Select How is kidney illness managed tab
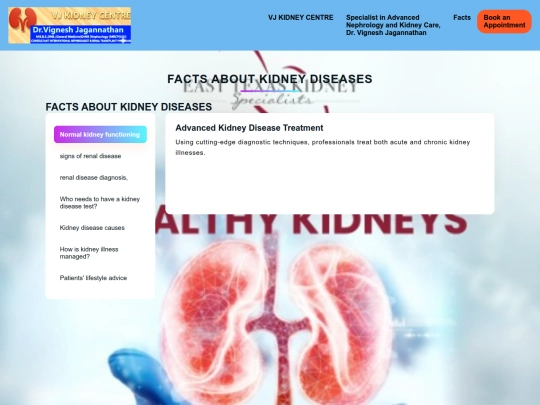Image resolution: width=540 pixels, height=405 pixels. pos(100,253)
